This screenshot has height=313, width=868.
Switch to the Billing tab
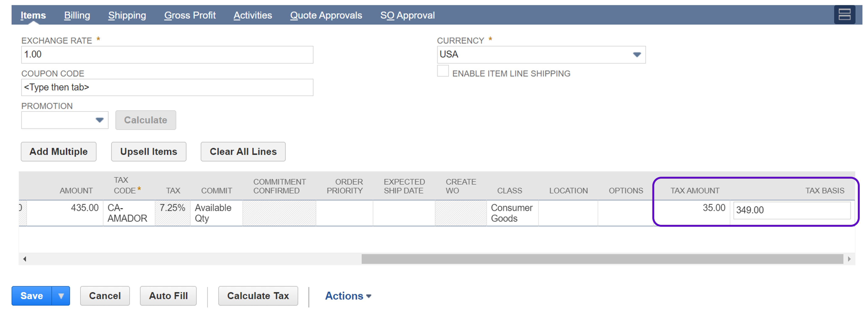[77, 15]
